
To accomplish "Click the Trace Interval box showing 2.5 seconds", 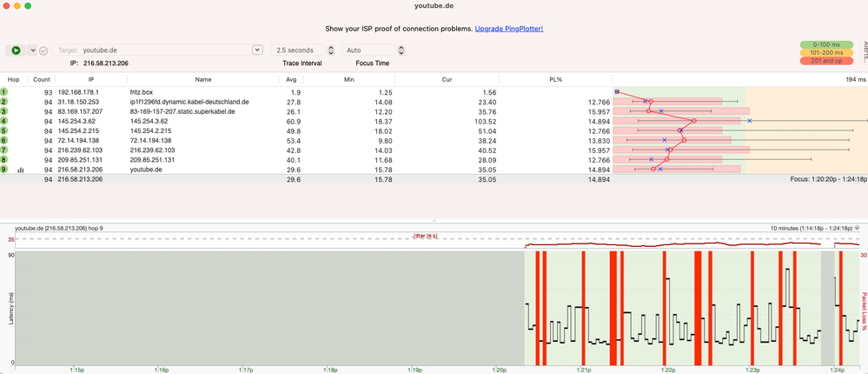I will tap(298, 50).
